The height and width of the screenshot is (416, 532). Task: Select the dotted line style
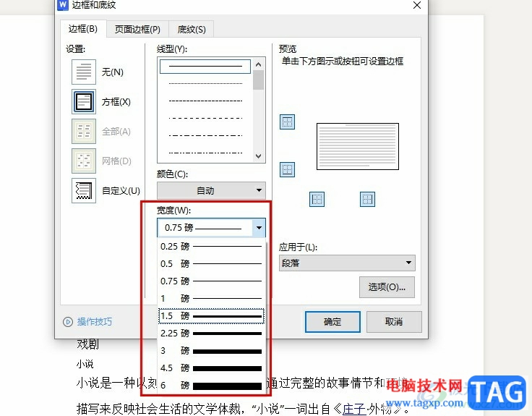point(205,83)
